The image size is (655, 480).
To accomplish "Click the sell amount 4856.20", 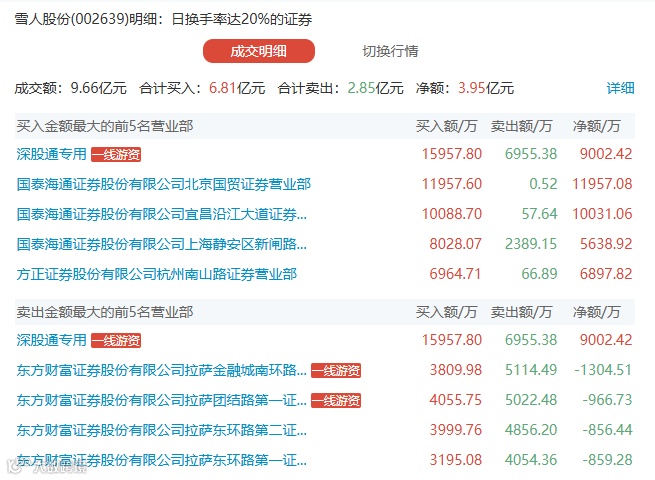I will tap(531, 430).
